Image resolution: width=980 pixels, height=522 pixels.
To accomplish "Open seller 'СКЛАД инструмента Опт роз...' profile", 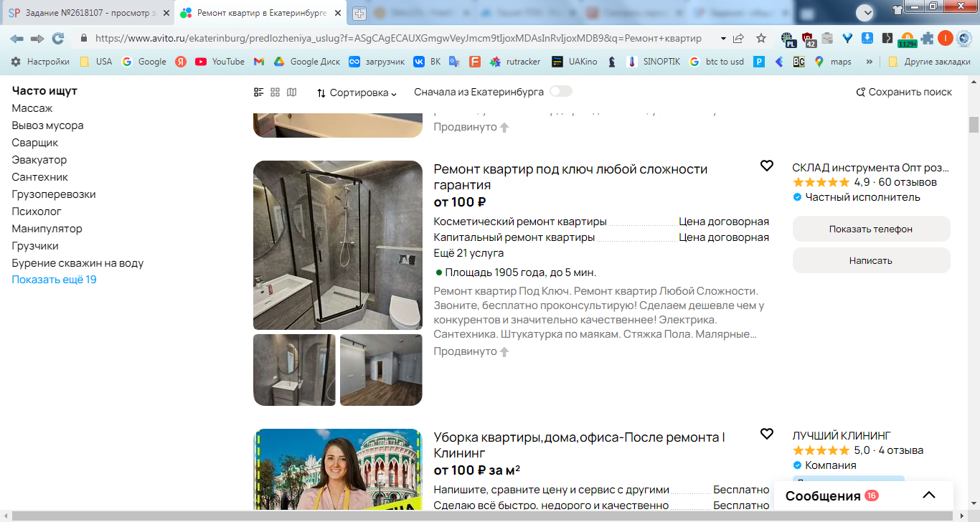I will pos(871,168).
